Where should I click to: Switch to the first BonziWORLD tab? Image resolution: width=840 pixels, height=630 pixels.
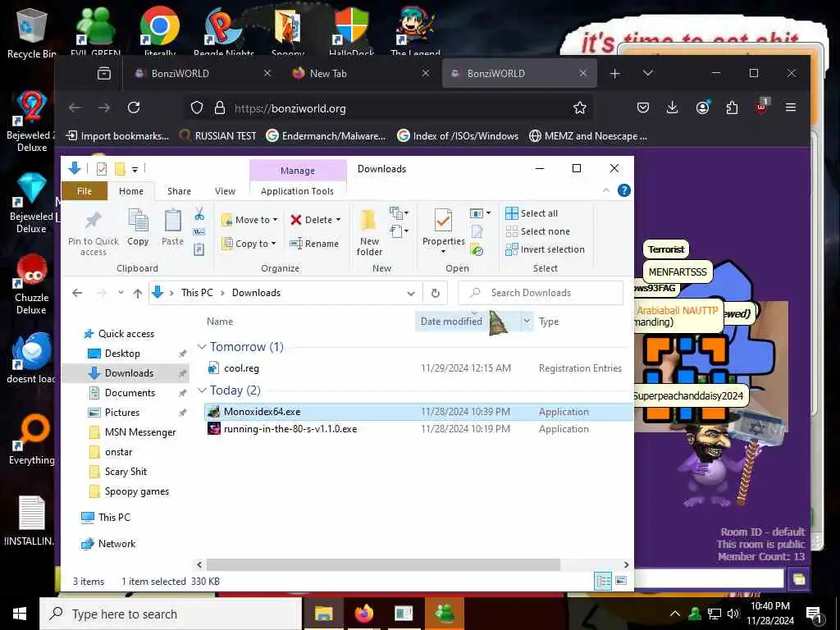click(x=203, y=73)
